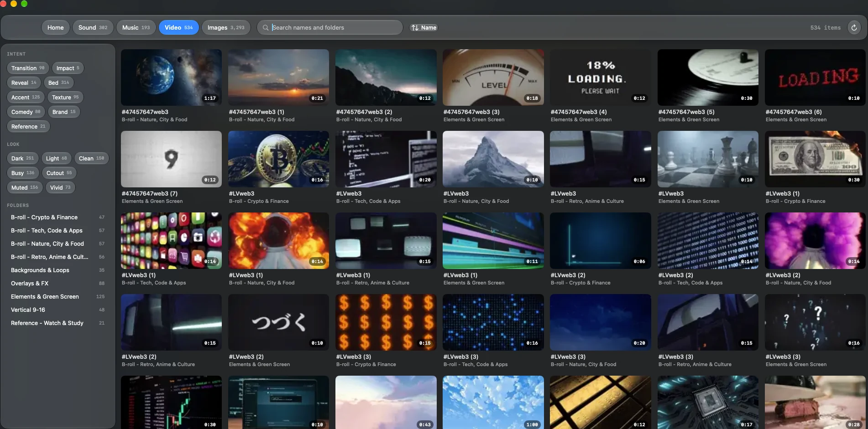Apply the Clean look filter

[x=91, y=158]
